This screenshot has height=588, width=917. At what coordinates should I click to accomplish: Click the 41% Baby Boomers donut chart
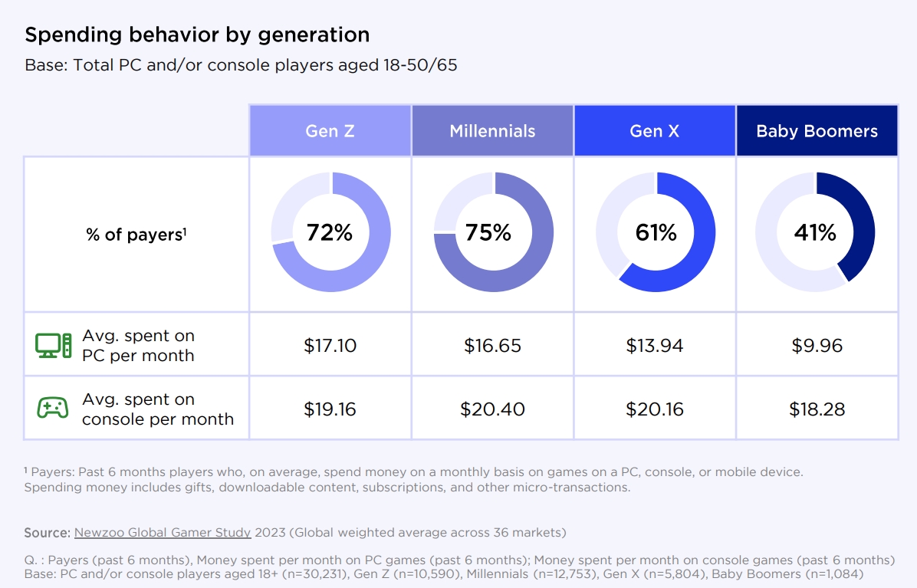(815, 232)
